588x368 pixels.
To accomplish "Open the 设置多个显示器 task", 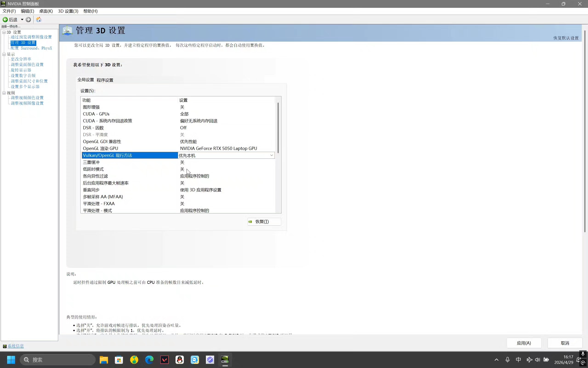I will point(25,87).
